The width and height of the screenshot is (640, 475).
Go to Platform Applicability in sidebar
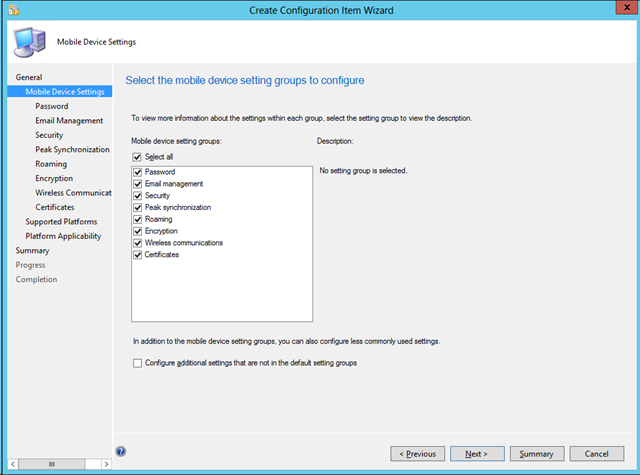(x=63, y=236)
